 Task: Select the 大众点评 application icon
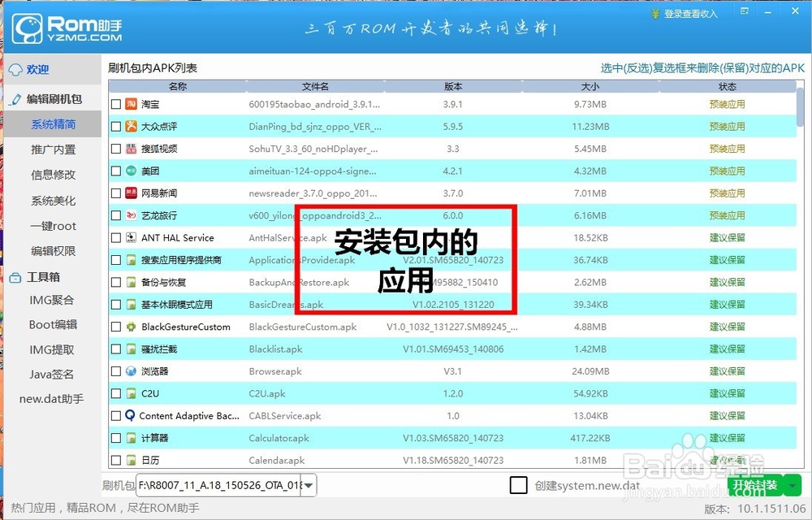(x=130, y=127)
